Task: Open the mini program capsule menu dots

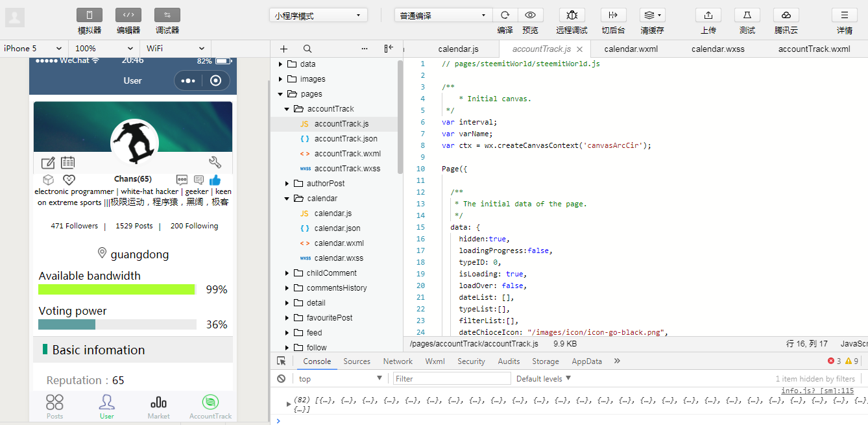Action: 188,80
